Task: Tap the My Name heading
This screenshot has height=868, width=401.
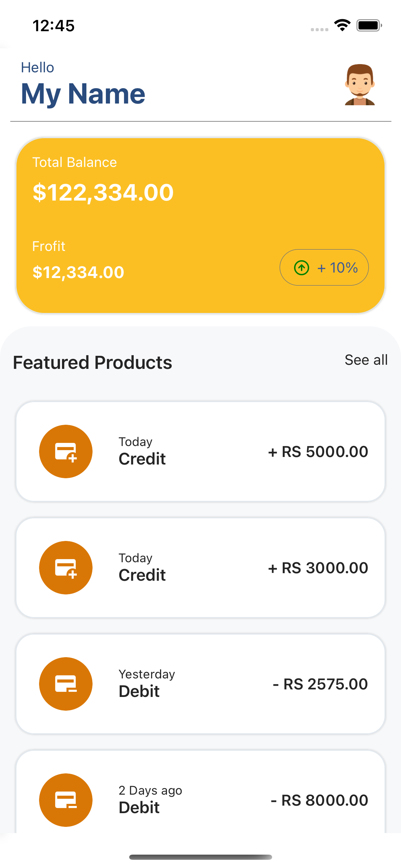Action: [83, 94]
